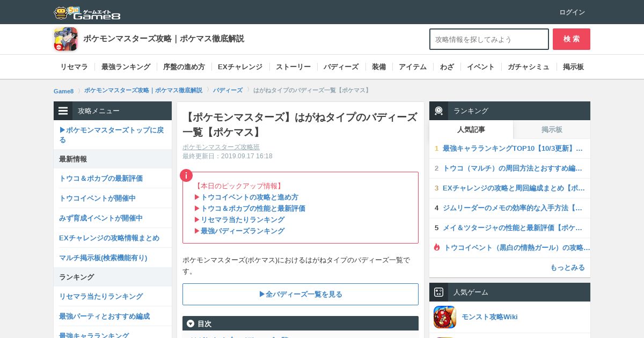Open リセマラ当たりランキング in sidebar

point(101,296)
